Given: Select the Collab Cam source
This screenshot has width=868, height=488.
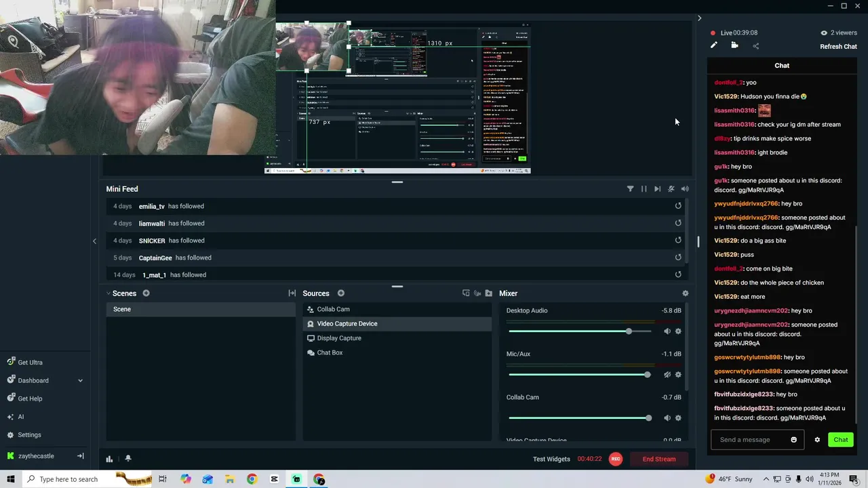Looking at the screenshot, I should [x=397, y=309].
